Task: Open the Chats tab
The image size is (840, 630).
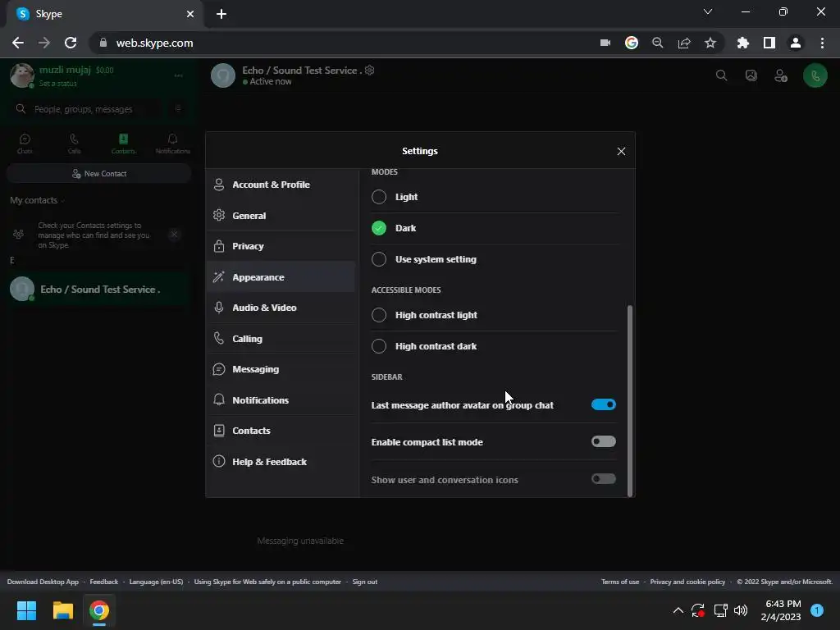Action: pyautogui.click(x=25, y=144)
